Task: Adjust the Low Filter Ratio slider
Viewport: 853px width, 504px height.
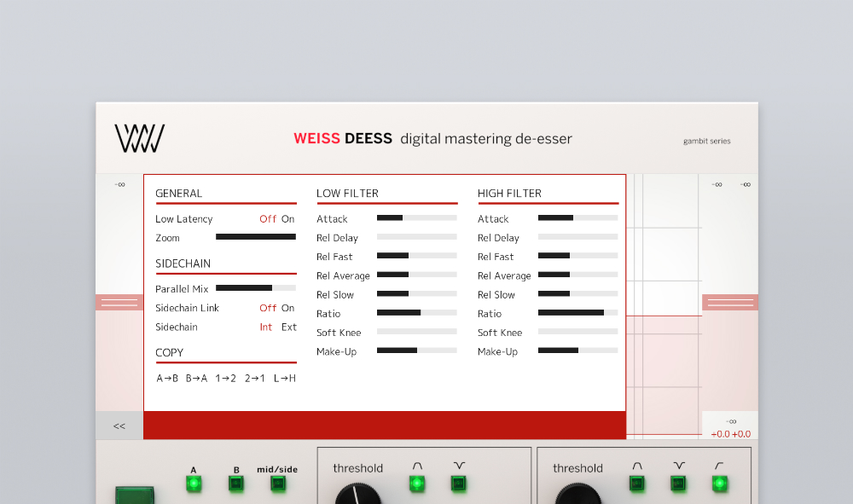Action: click(x=416, y=313)
